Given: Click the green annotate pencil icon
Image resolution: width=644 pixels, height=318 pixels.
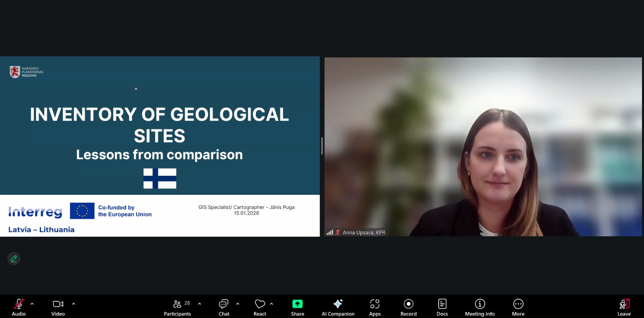Looking at the screenshot, I should (x=14, y=259).
